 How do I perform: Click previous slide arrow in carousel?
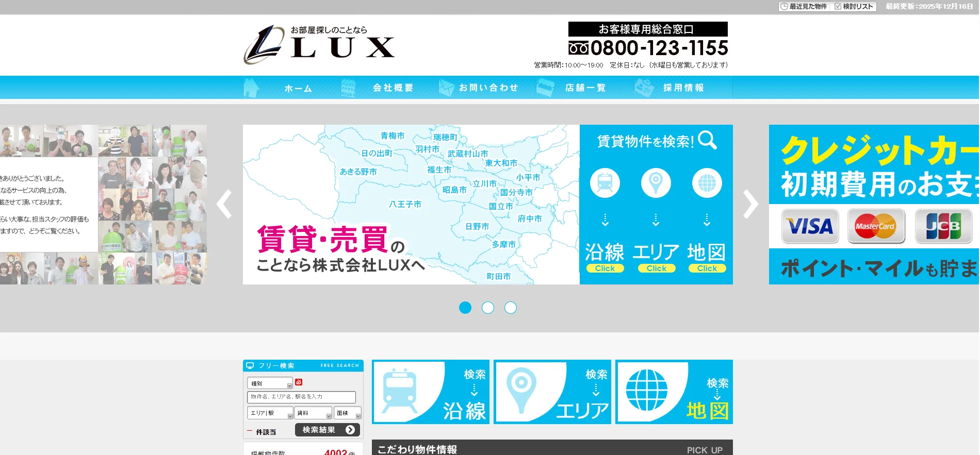coord(224,204)
